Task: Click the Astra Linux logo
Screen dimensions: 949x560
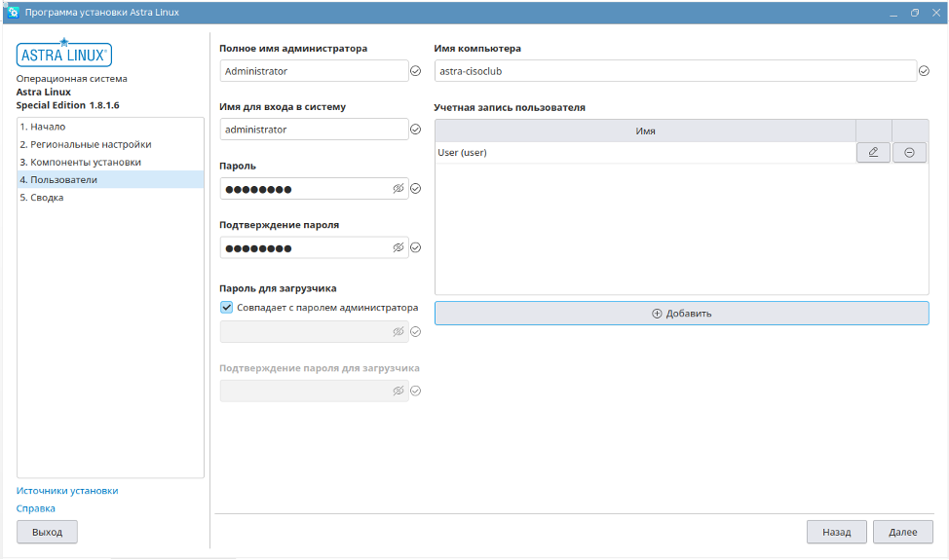Action: click(x=64, y=53)
